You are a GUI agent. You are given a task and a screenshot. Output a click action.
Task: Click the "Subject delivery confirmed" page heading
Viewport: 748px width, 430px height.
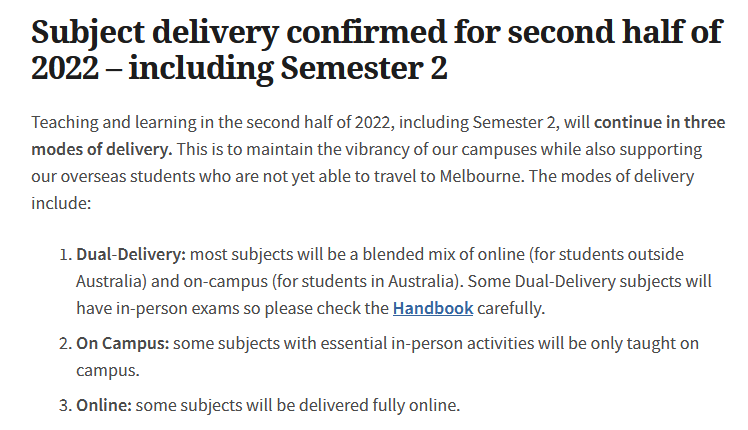coord(377,50)
